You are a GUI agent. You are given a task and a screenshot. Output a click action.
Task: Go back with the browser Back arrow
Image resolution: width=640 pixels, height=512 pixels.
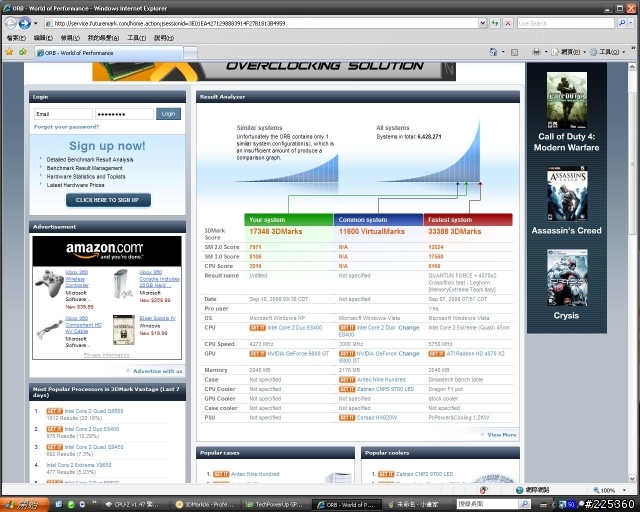pos(11,23)
